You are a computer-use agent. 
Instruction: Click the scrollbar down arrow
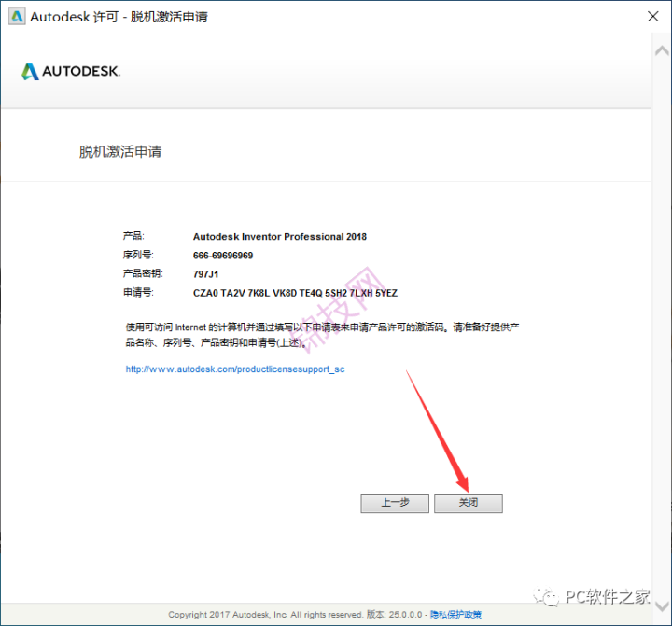coord(662,606)
